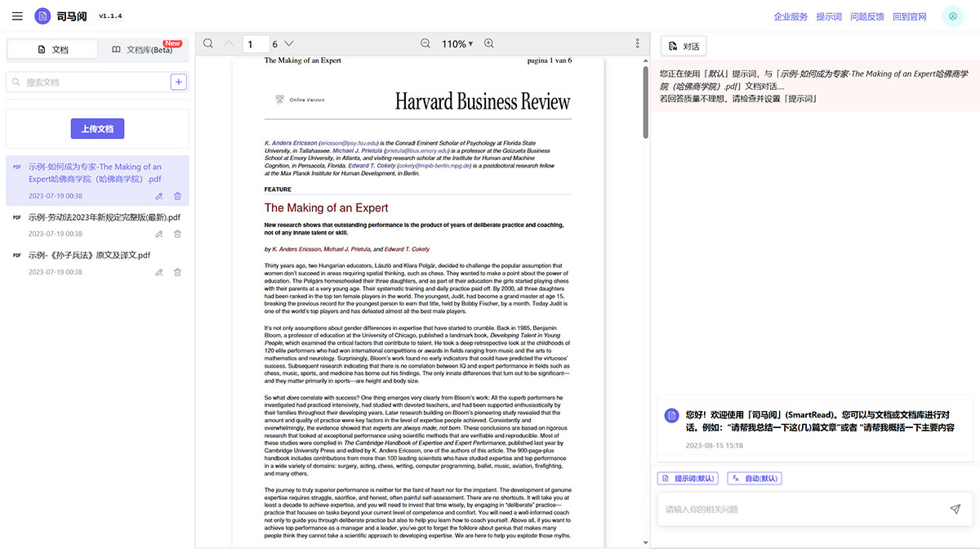Send a question using the paper plane icon
The height and width of the screenshot is (549, 980).
coord(955,508)
